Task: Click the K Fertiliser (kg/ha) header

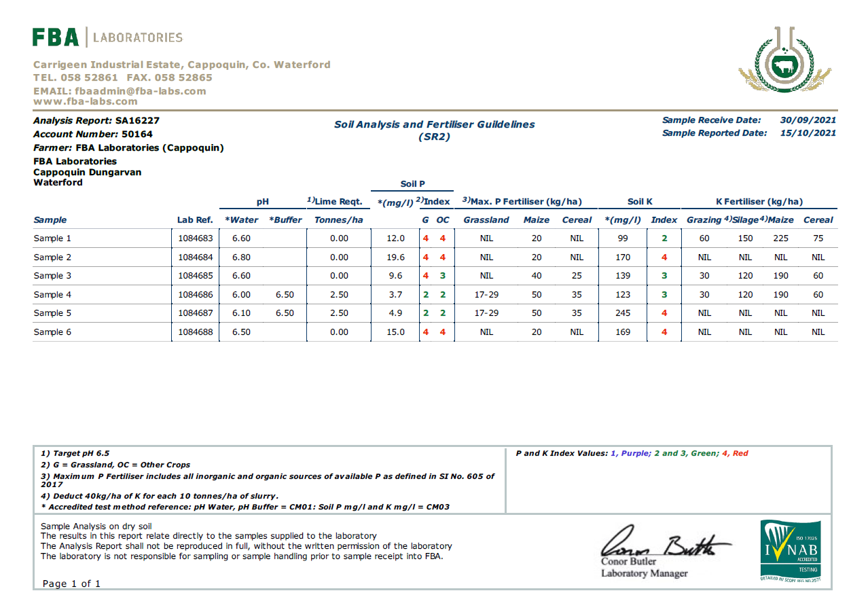Action: [x=759, y=201]
